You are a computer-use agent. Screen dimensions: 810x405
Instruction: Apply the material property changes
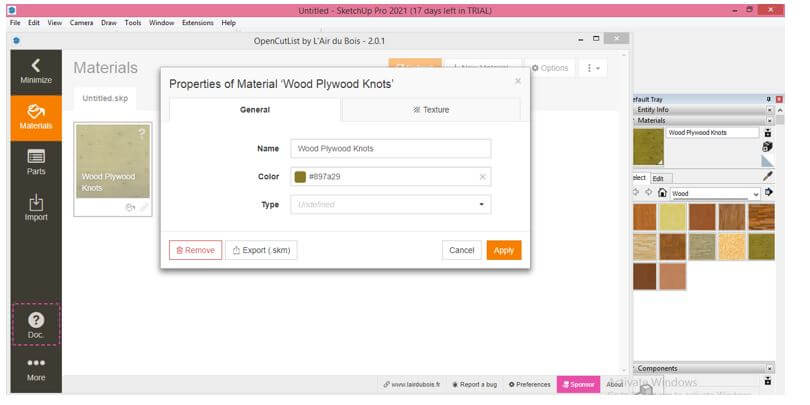[504, 250]
